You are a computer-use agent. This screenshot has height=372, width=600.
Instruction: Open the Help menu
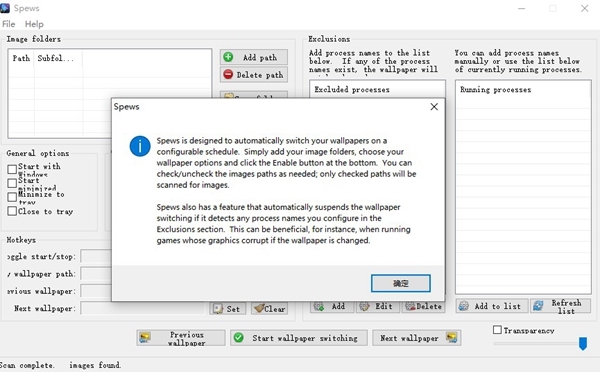(x=34, y=24)
